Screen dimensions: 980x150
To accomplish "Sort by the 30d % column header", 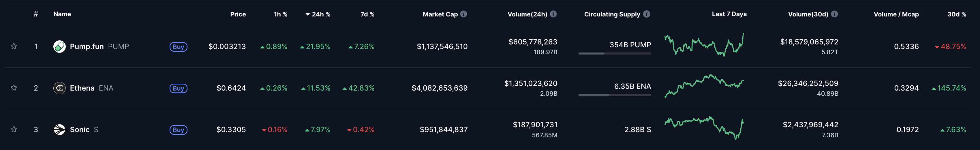I will [x=956, y=14].
